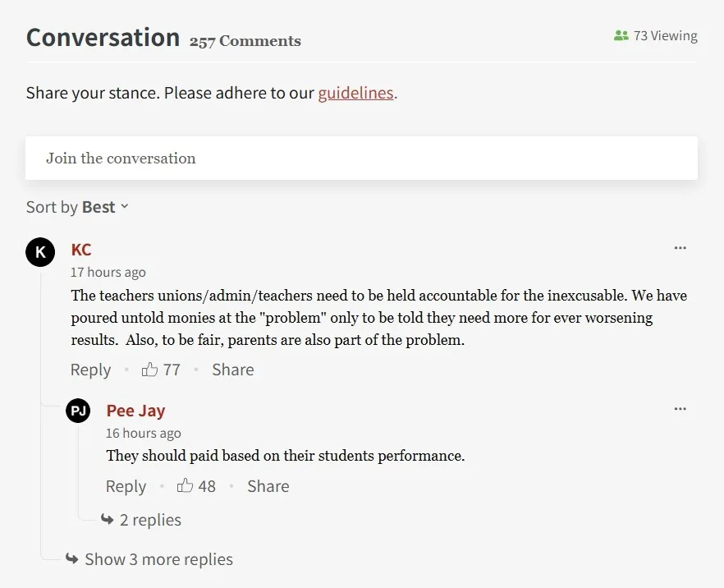The image size is (724, 588).
Task: Click Pee Jay's PJ avatar icon
Action: coord(78,410)
